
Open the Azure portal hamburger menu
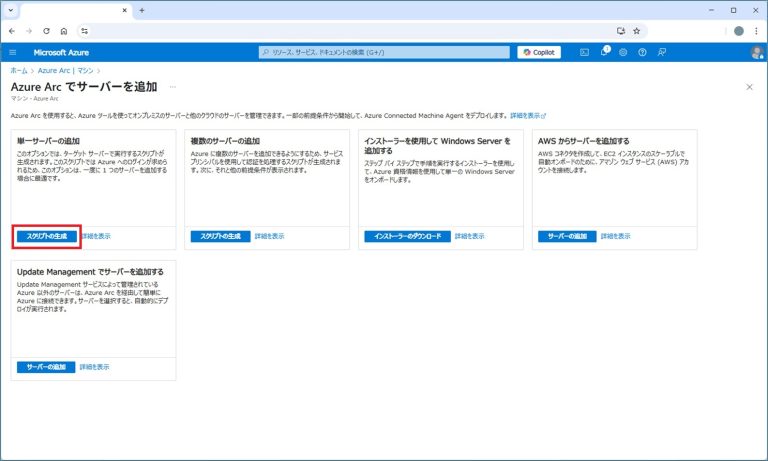tap(13, 52)
